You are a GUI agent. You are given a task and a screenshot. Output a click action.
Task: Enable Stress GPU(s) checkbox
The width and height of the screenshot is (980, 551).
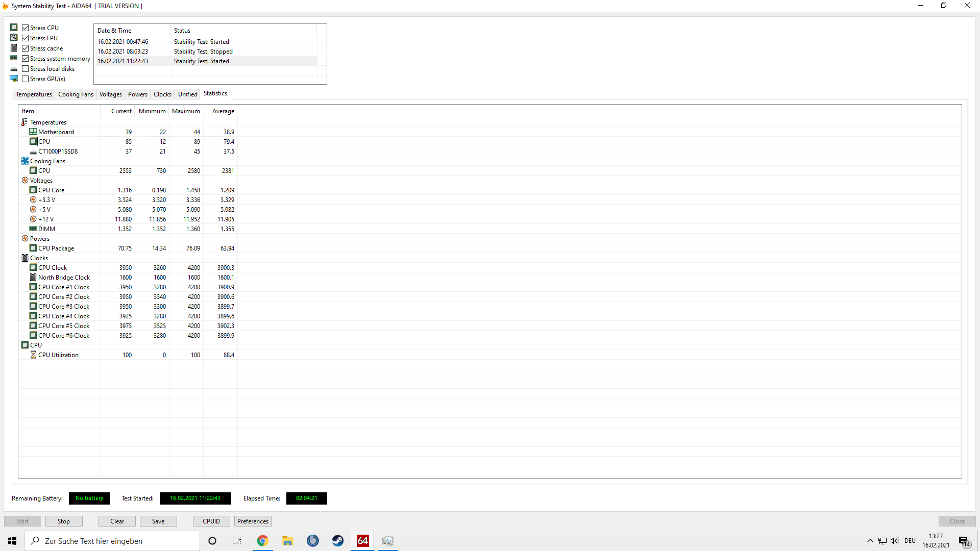point(25,79)
